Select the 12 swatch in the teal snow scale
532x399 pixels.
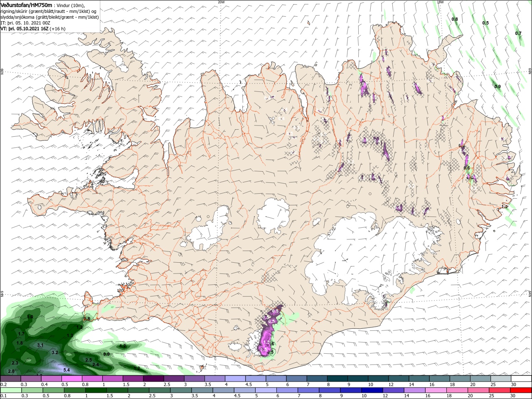(398, 379)
